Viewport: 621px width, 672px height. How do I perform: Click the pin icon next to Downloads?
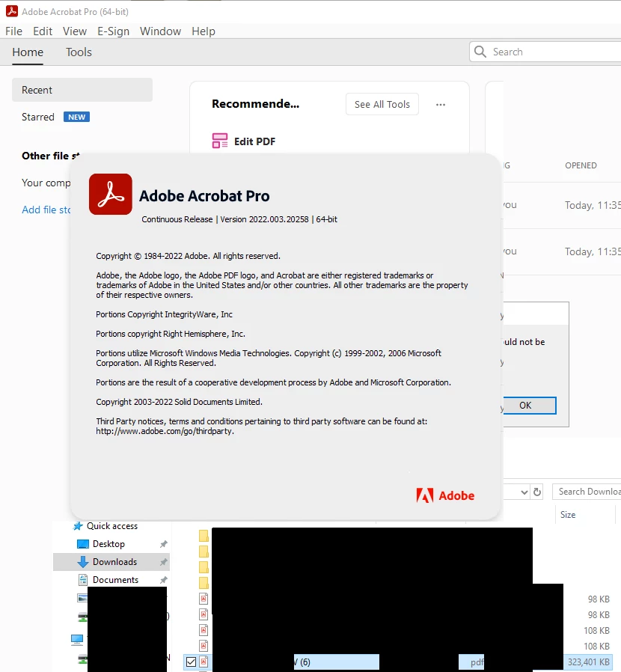[163, 562]
